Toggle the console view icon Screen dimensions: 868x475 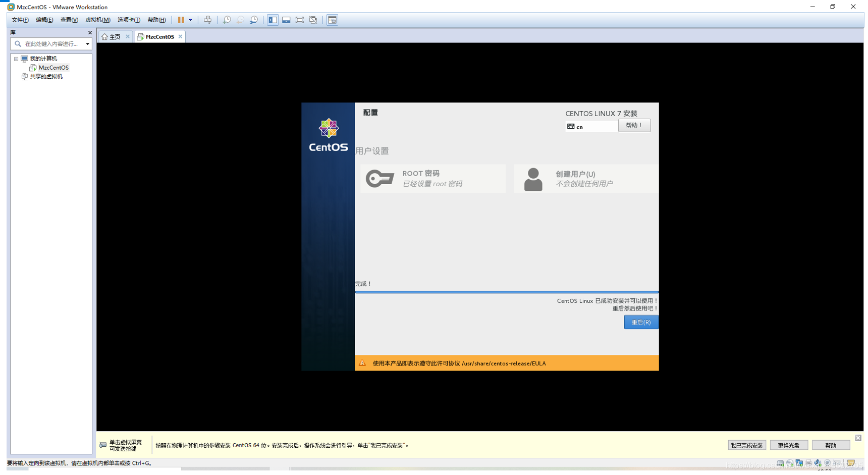tap(332, 20)
